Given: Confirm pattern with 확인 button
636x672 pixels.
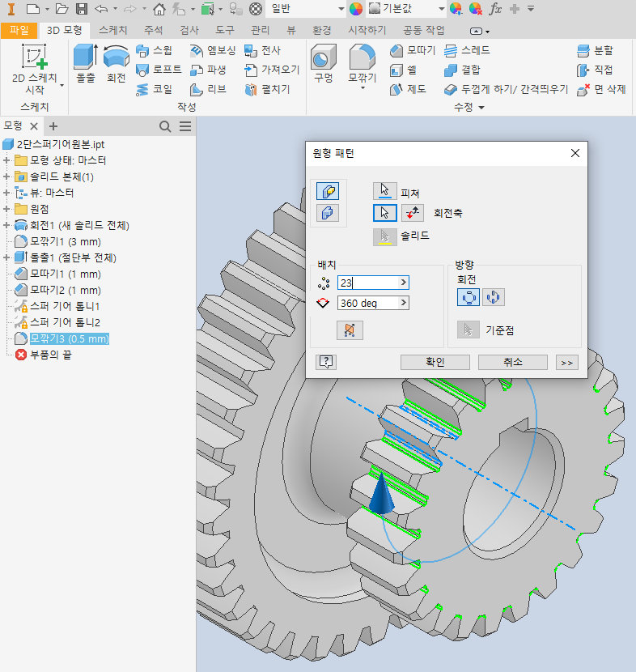Looking at the screenshot, I should [435, 362].
